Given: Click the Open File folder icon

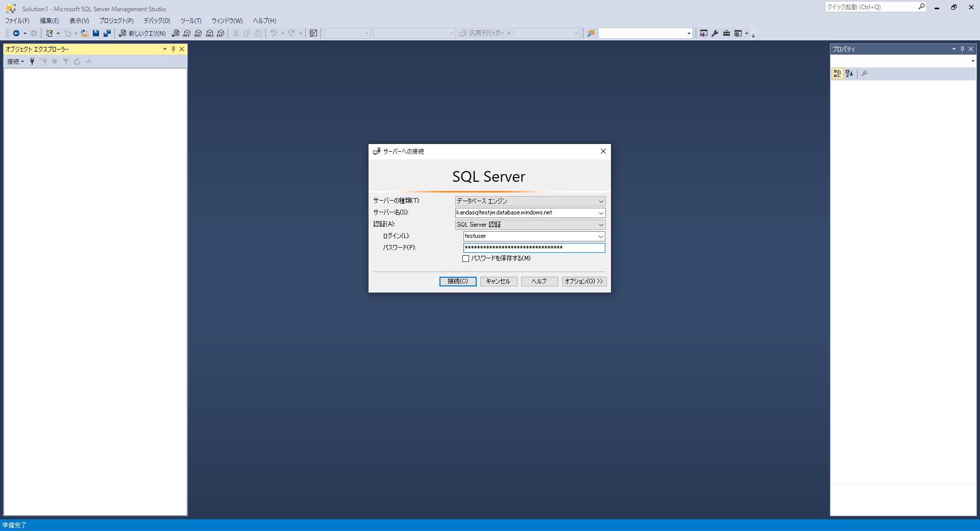Looking at the screenshot, I should pyautogui.click(x=85, y=33).
